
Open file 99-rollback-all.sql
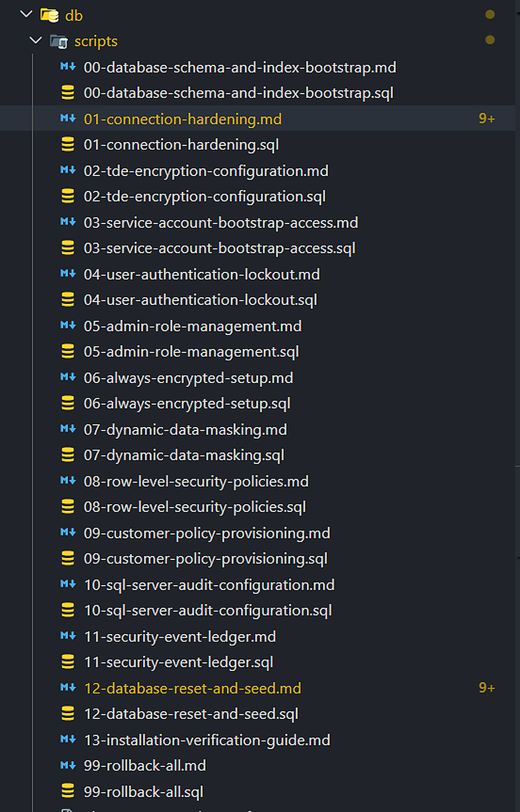coord(144,792)
